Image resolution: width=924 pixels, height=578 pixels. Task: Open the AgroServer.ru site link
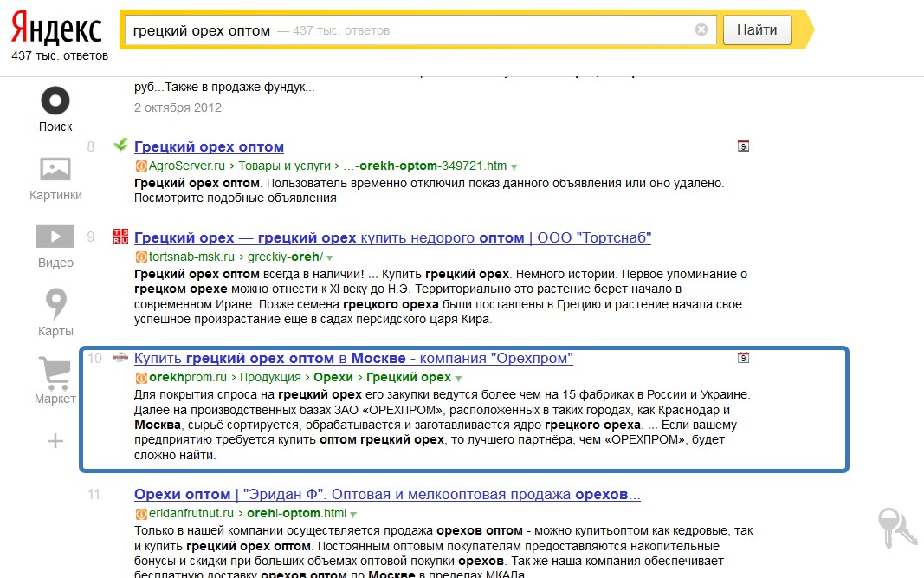187,166
